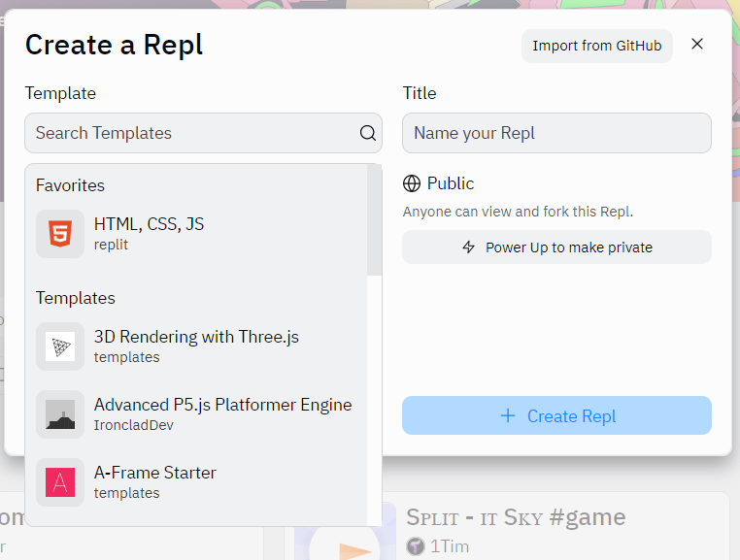Click the magnifier icon in Search Templates
This screenshot has height=560, width=740.
pyautogui.click(x=368, y=133)
